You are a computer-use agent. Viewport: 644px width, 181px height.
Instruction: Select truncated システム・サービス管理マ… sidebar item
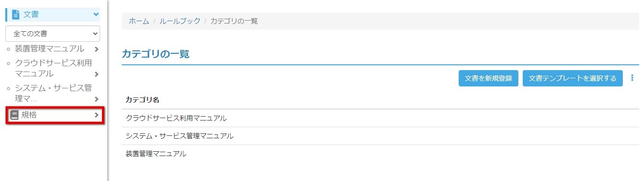click(x=53, y=93)
